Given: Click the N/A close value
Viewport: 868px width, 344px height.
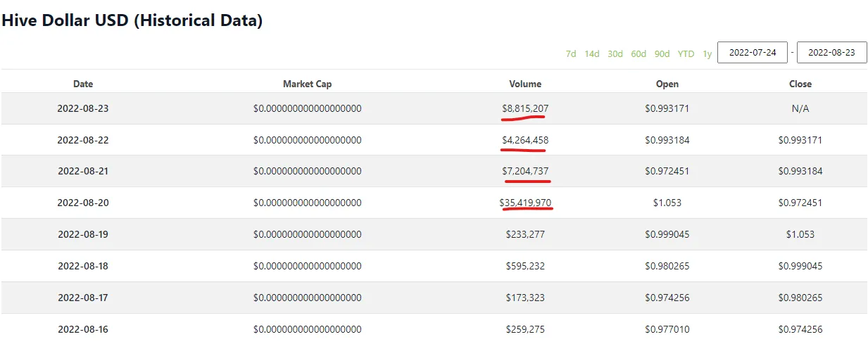Looking at the screenshot, I should tap(800, 109).
